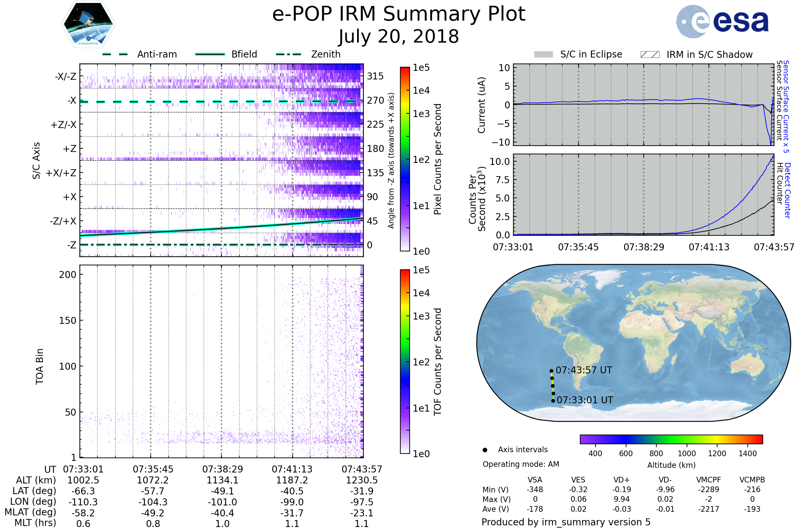Click the TOA Bin axis label
Image resolution: width=798 pixels, height=532 pixels.
coord(39,366)
